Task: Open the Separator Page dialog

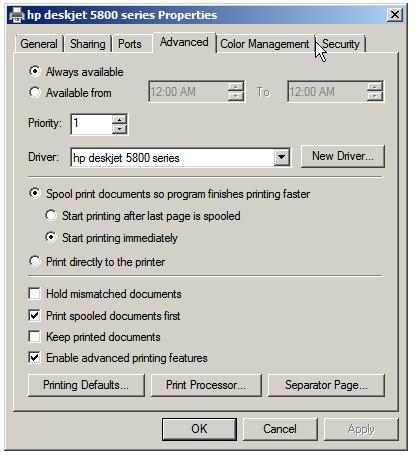Action: click(x=326, y=385)
